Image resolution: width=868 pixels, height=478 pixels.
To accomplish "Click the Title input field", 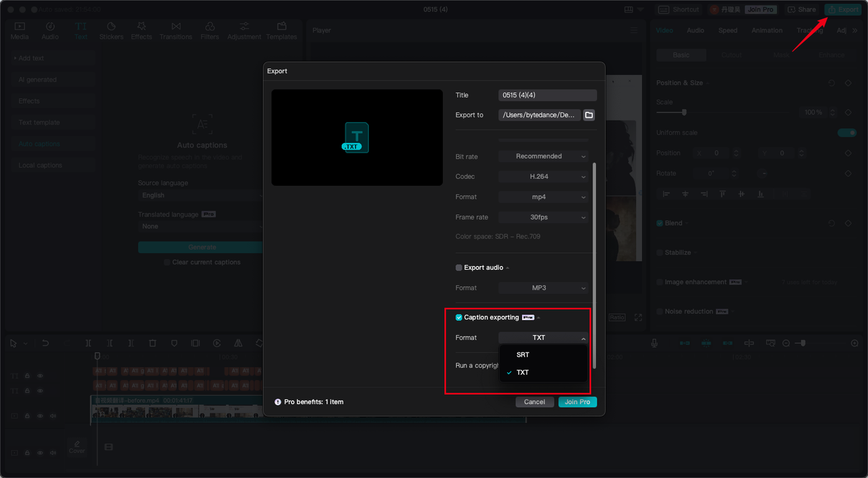I will click(548, 96).
